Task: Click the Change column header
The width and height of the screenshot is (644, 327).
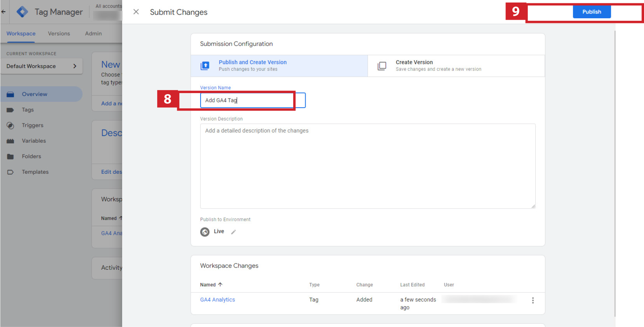Action: [x=364, y=285]
